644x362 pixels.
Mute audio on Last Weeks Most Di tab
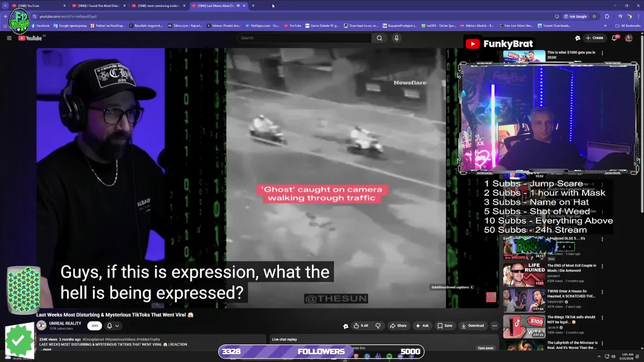pyautogui.click(x=238, y=6)
